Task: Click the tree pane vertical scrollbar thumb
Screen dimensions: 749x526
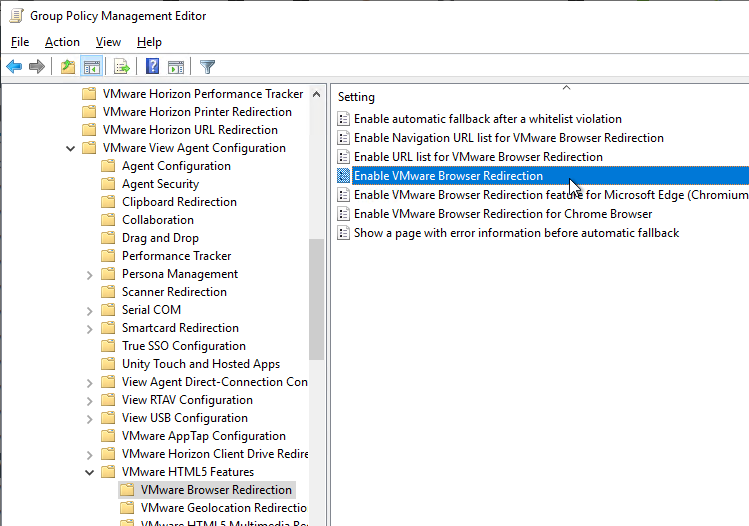Action: 316,299
